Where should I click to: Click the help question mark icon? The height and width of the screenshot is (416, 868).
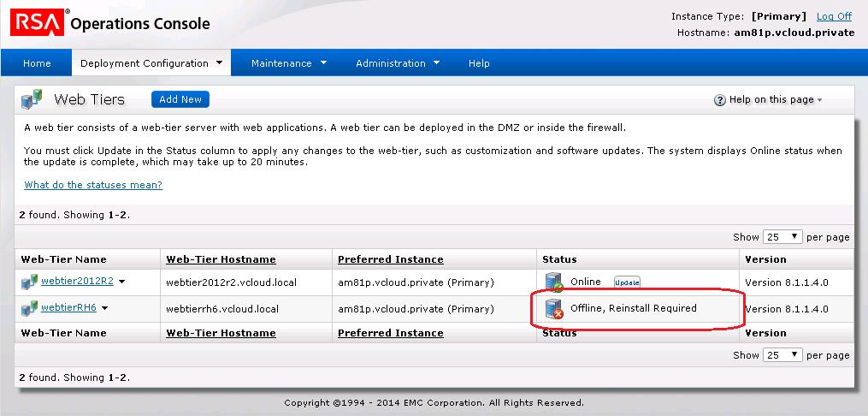(x=719, y=100)
